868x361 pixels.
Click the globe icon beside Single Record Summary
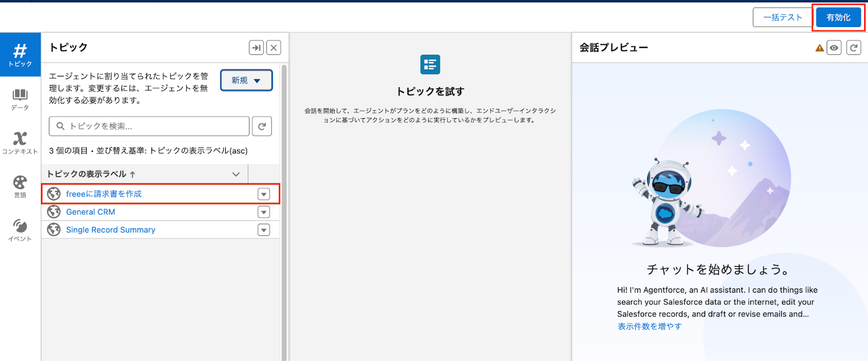(x=54, y=229)
